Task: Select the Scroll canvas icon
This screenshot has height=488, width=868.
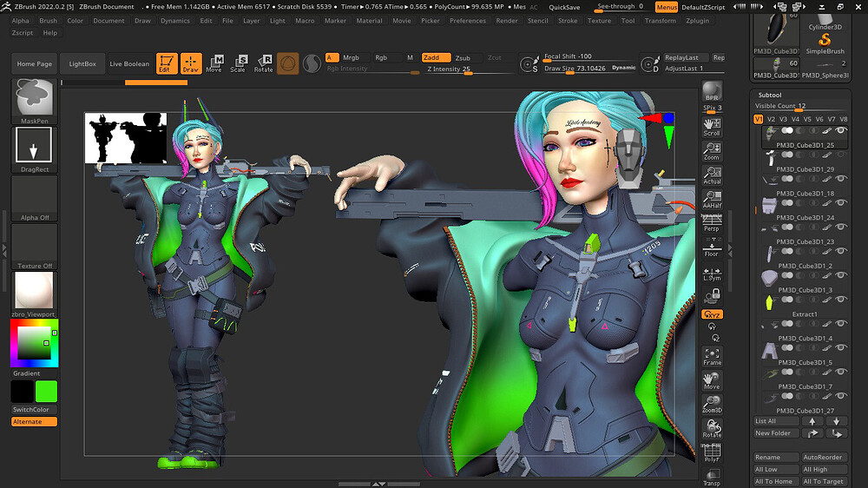Action: pos(712,127)
